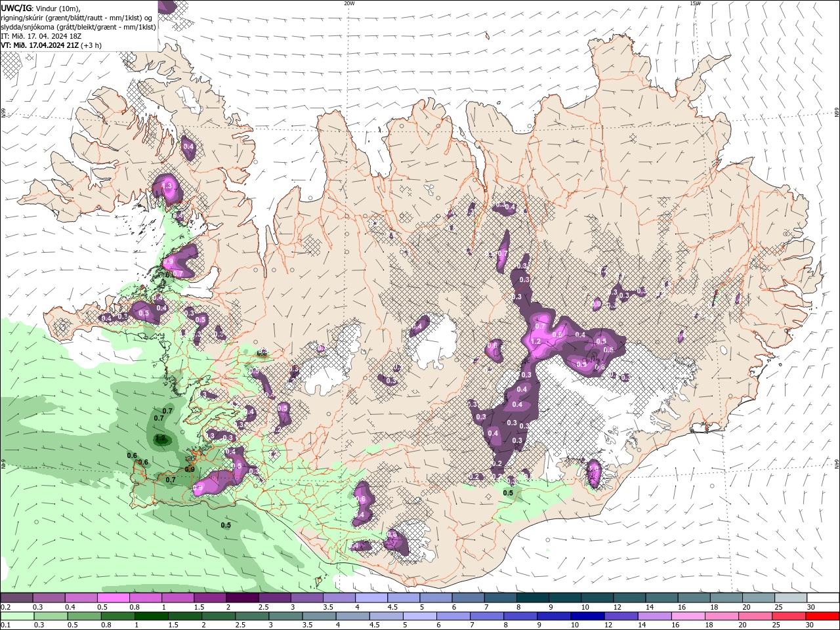
Task: Click the '12' label in rain legend row
Action: [609, 625]
